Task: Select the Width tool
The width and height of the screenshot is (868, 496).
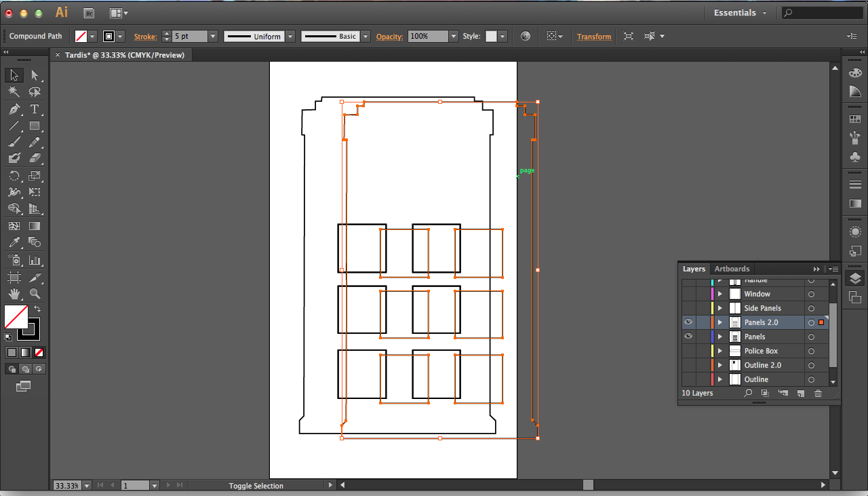Action: tap(14, 192)
